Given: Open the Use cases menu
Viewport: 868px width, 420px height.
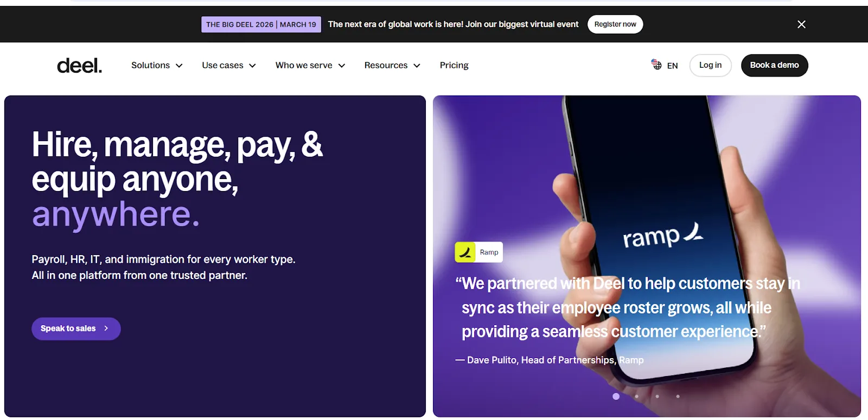Looking at the screenshot, I should pos(229,65).
